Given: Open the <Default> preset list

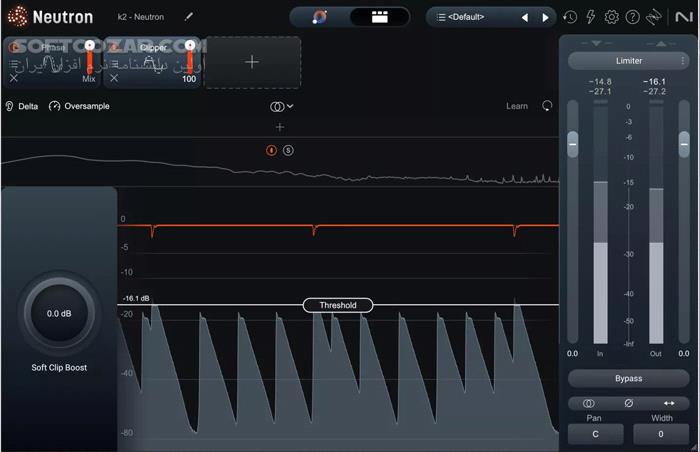Looking at the screenshot, I should point(472,17).
